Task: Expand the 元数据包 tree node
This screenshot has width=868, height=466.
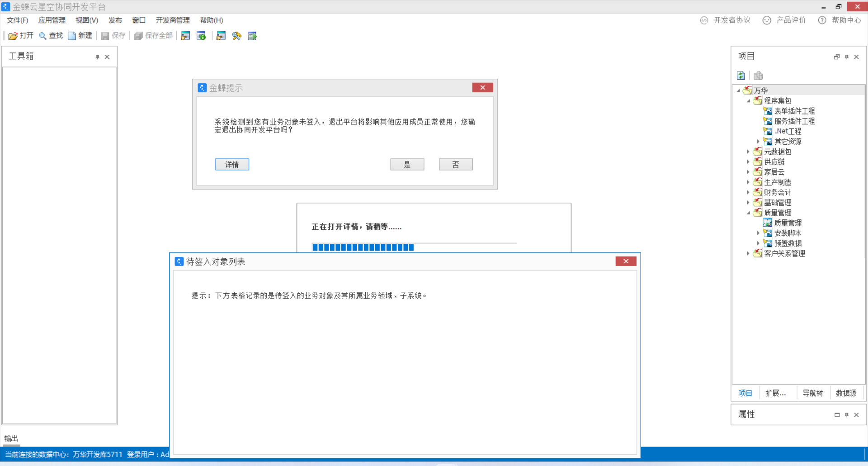Action: coord(748,152)
